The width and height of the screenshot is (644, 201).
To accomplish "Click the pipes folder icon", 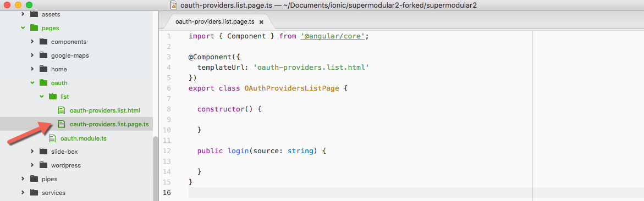I will pyautogui.click(x=34, y=179).
